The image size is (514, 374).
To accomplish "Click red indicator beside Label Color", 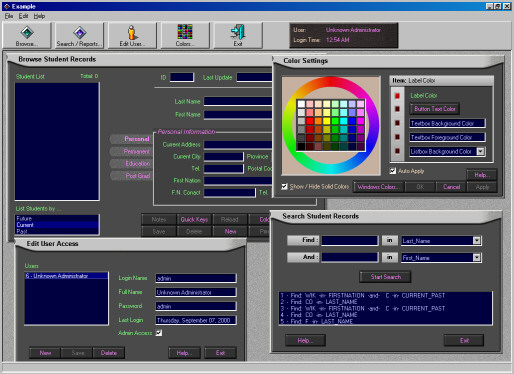I will tap(397, 96).
